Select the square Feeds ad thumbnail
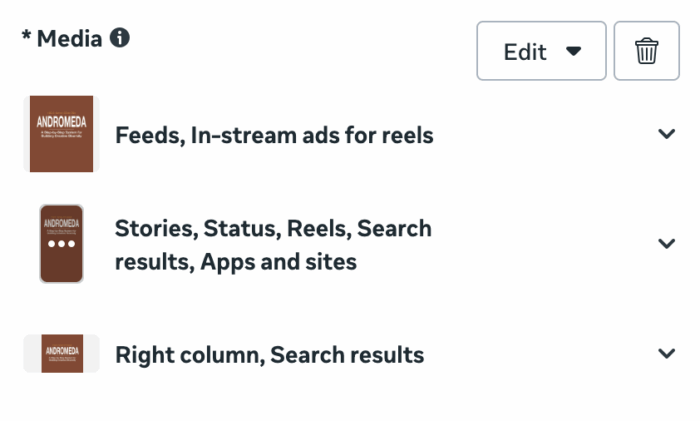The height and width of the screenshot is (421, 700). point(61,134)
